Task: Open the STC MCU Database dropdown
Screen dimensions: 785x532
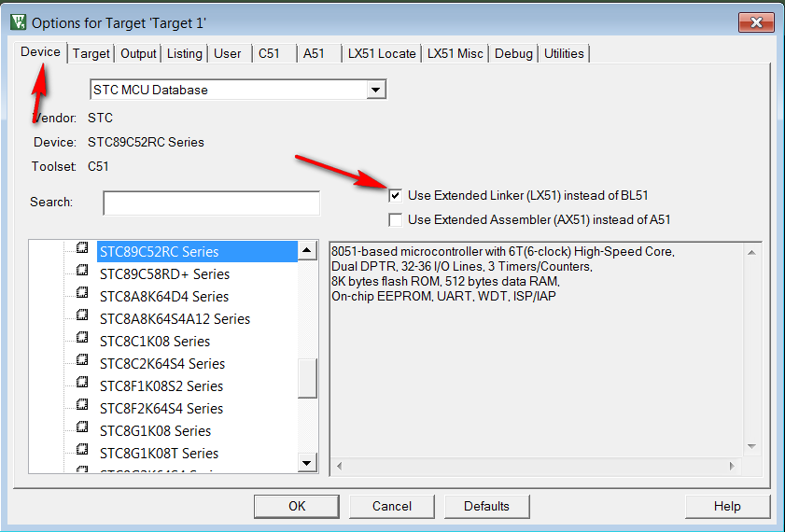Action: [x=375, y=91]
